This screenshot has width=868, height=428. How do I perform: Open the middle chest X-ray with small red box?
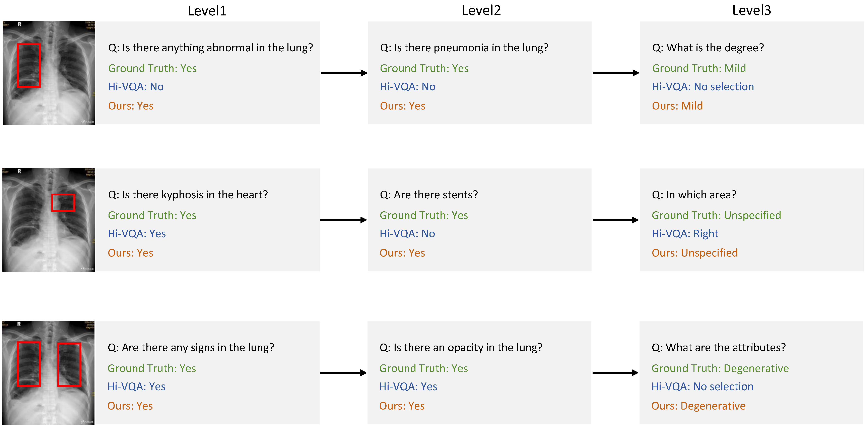click(x=49, y=220)
